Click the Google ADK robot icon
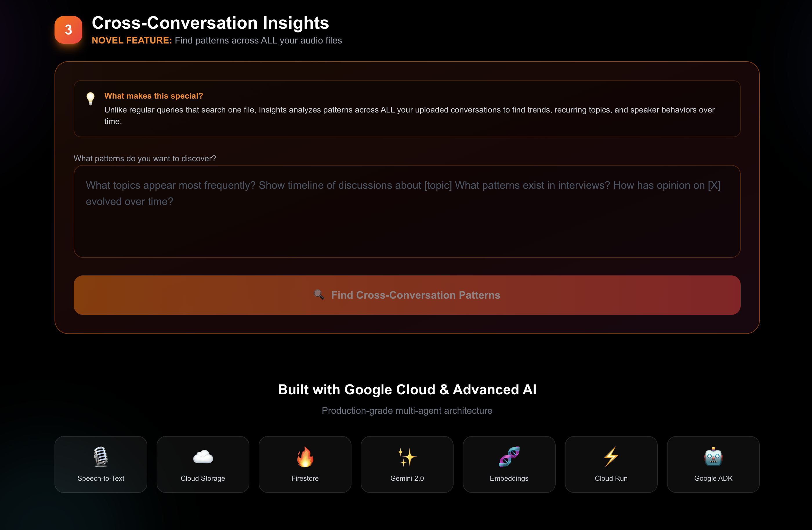812x530 pixels. point(713,456)
